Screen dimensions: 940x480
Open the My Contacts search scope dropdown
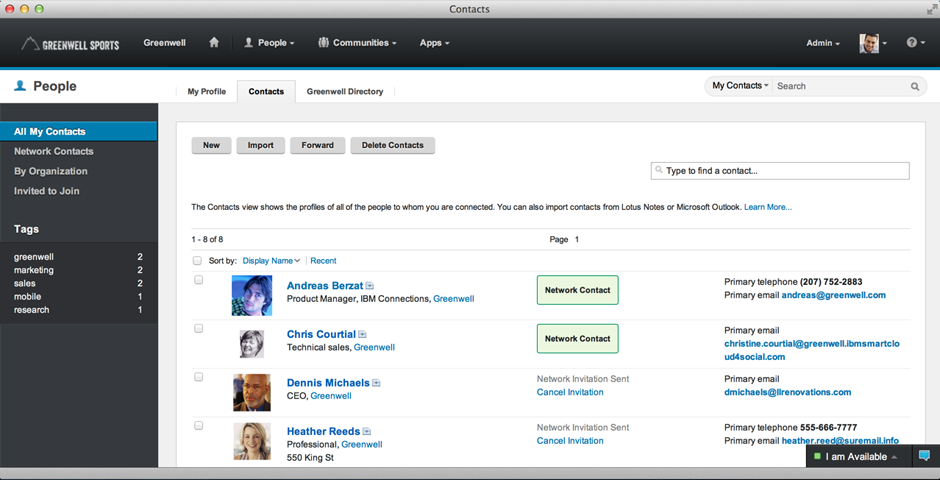(740, 86)
